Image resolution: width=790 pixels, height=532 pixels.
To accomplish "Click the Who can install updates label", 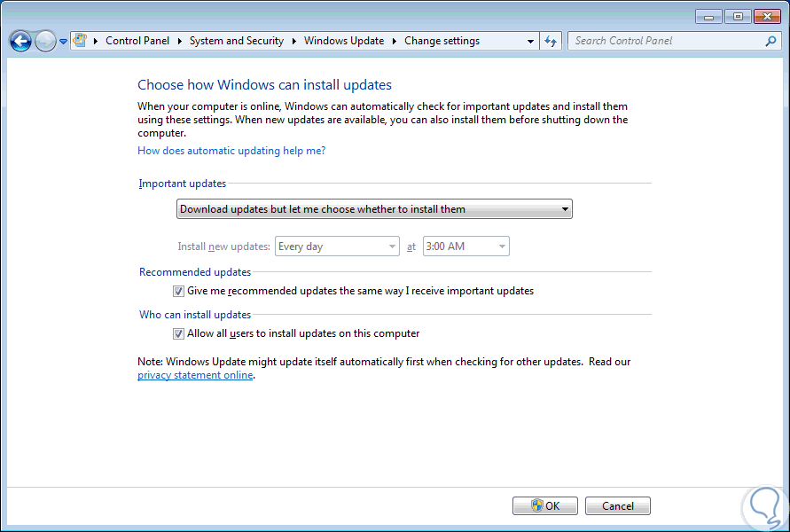I will click(x=195, y=315).
